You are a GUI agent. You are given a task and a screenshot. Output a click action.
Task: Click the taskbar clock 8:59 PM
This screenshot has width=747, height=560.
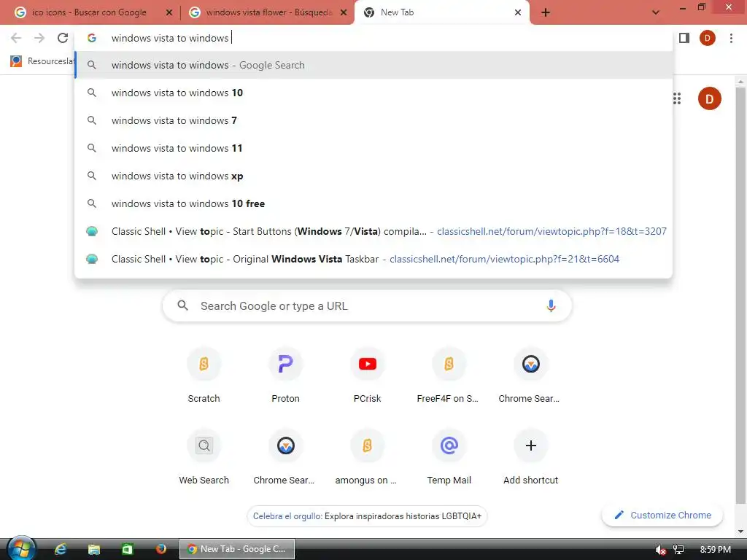coord(715,550)
